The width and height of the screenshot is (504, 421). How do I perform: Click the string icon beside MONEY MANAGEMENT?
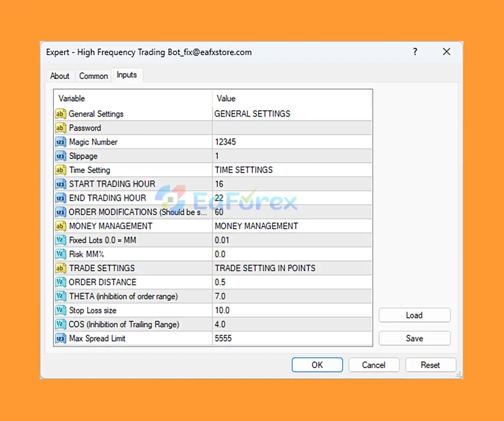click(60, 226)
